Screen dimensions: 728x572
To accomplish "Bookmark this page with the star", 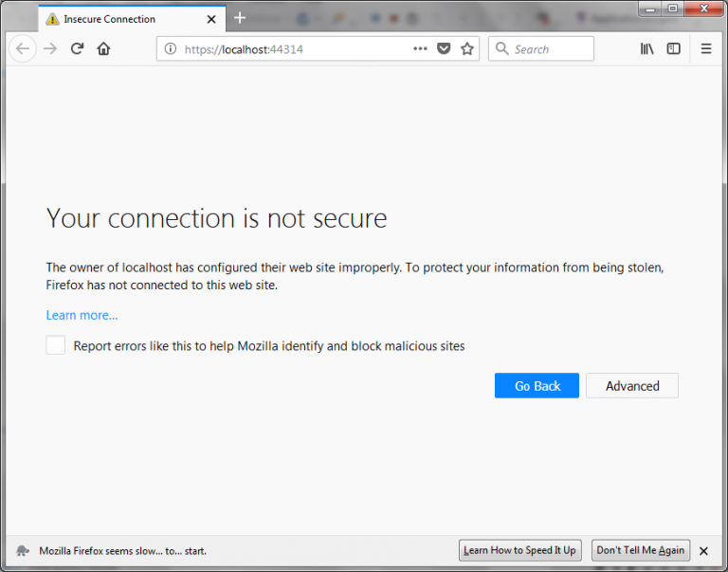I will pos(467,49).
